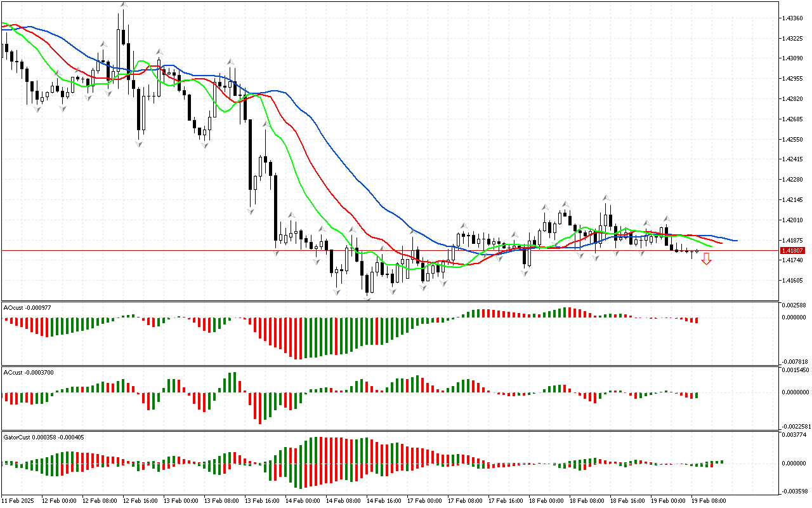Click the 1.41875 price axis label

[x=794, y=240]
